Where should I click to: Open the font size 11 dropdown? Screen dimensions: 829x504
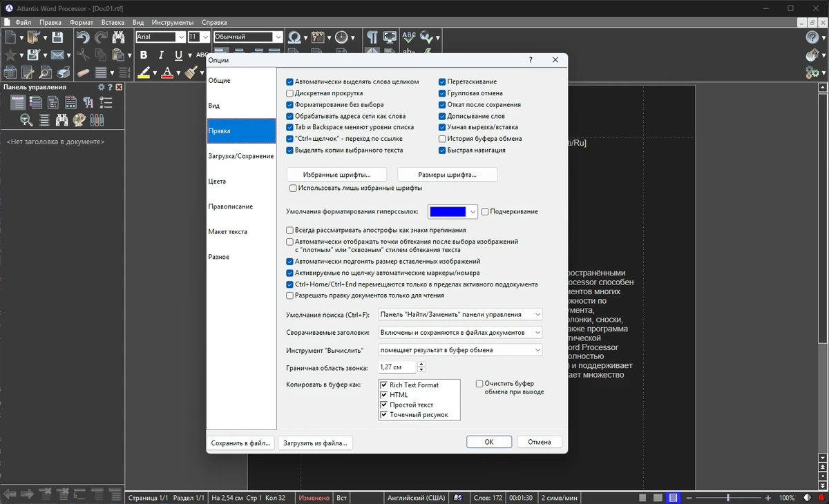(x=205, y=37)
